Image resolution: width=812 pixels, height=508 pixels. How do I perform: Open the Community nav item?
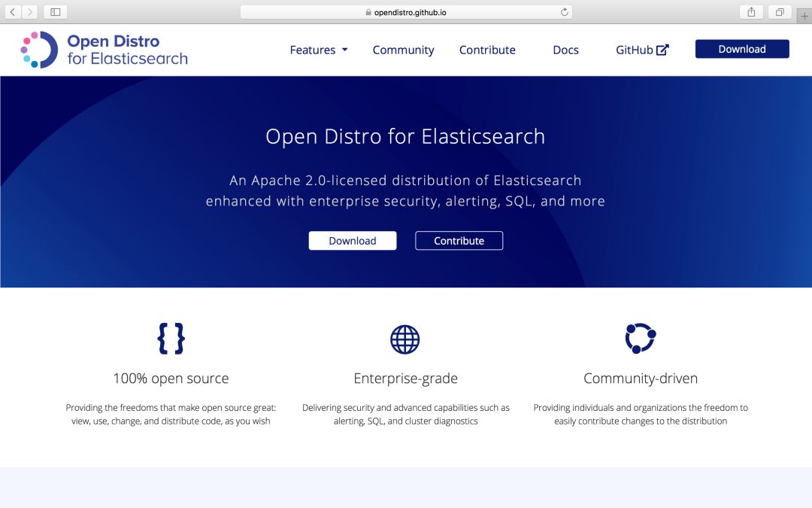pos(404,50)
